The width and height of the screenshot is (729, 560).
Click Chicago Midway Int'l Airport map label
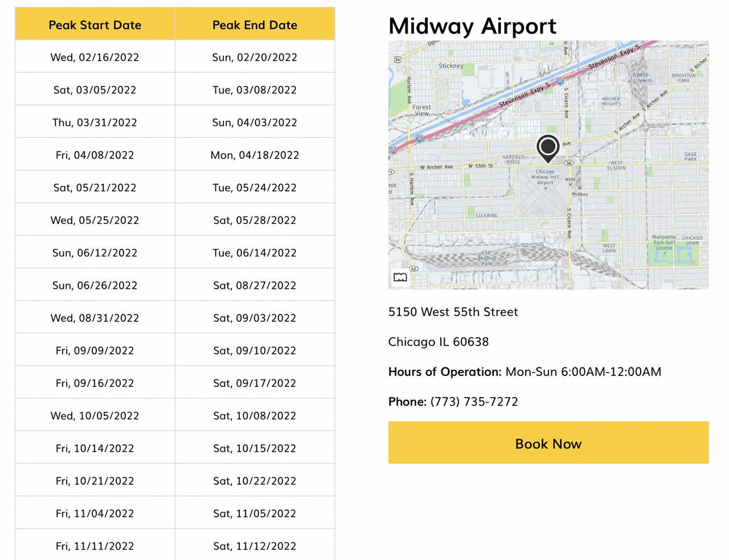(x=545, y=177)
